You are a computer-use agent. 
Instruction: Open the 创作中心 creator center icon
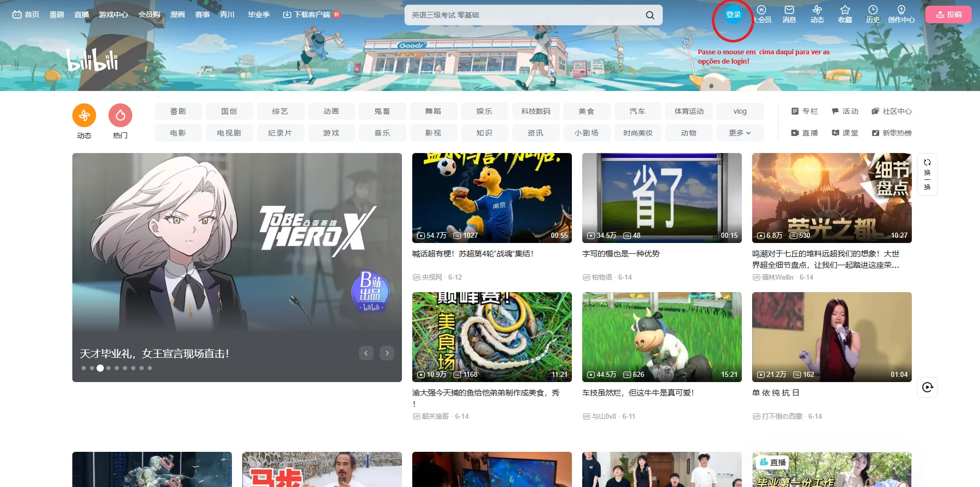click(x=901, y=14)
